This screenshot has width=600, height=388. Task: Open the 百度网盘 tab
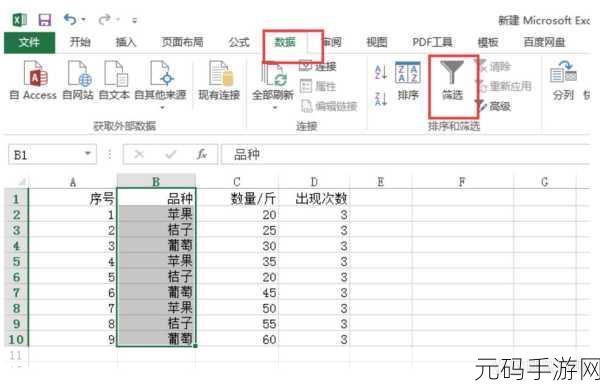point(544,42)
